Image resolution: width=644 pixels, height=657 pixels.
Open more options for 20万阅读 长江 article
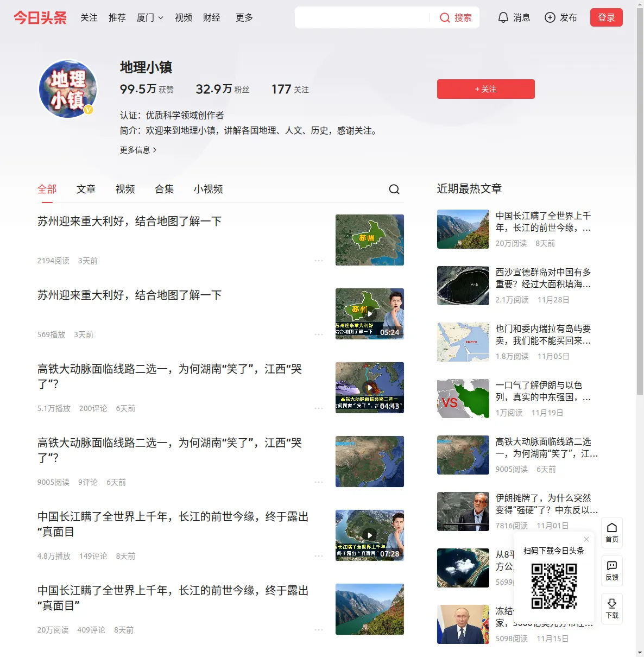(x=319, y=630)
